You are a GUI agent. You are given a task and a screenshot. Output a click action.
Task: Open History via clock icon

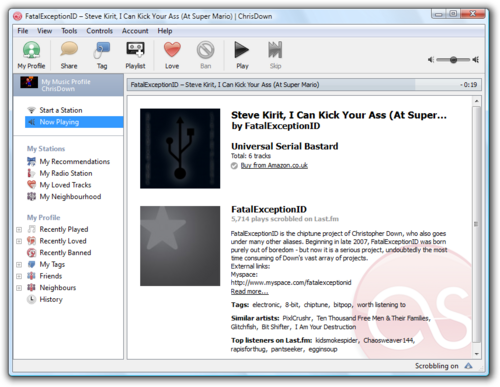pyautogui.click(x=31, y=299)
